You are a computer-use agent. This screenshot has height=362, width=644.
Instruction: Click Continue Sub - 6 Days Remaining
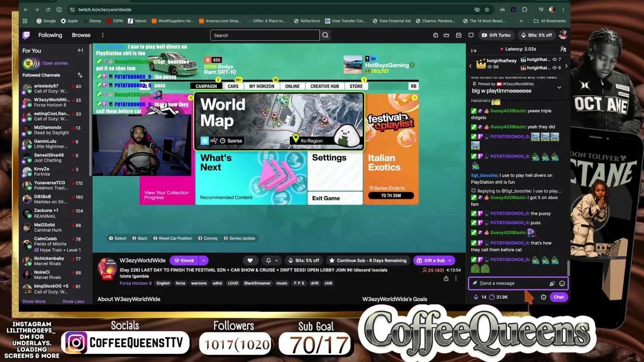[367, 260]
